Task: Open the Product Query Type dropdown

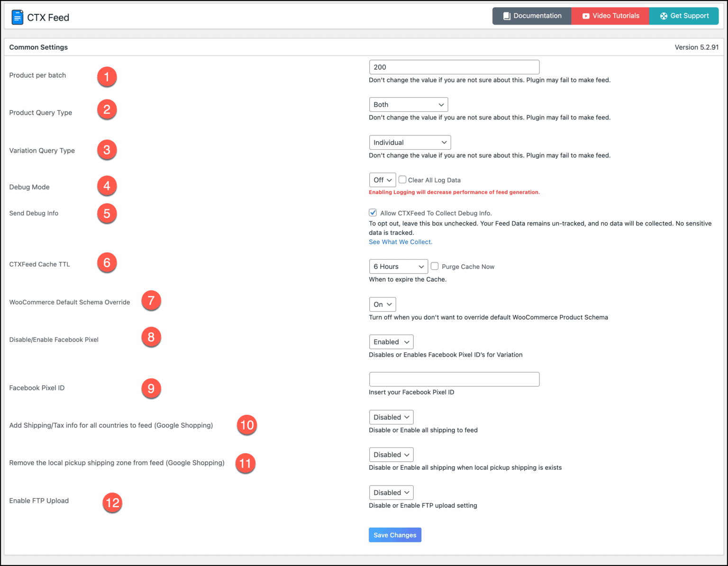Action: pyautogui.click(x=408, y=104)
